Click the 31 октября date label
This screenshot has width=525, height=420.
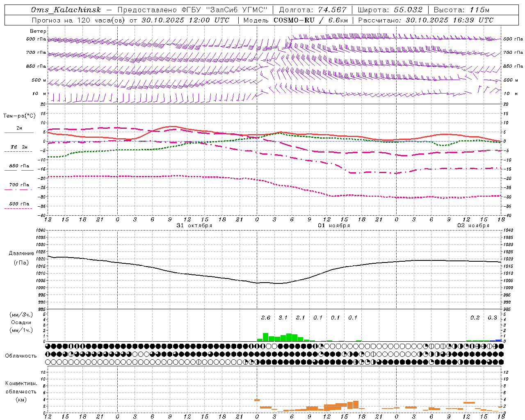(x=194, y=226)
